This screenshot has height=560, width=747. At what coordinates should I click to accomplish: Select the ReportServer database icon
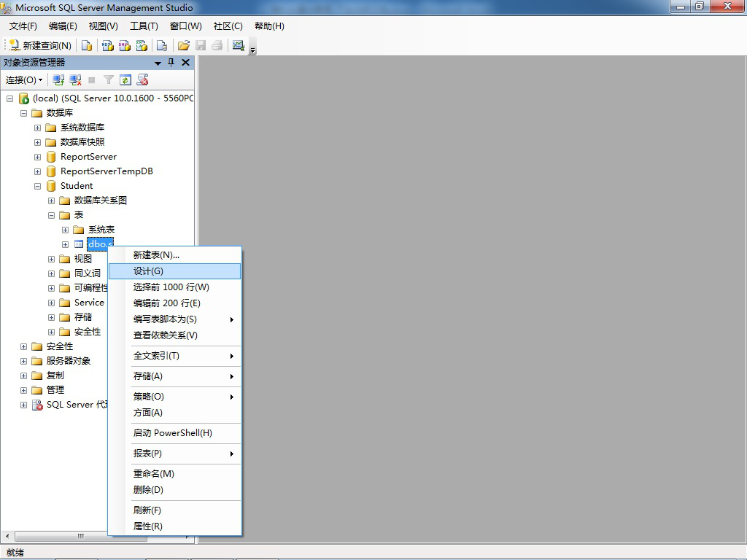pyautogui.click(x=51, y=157)
